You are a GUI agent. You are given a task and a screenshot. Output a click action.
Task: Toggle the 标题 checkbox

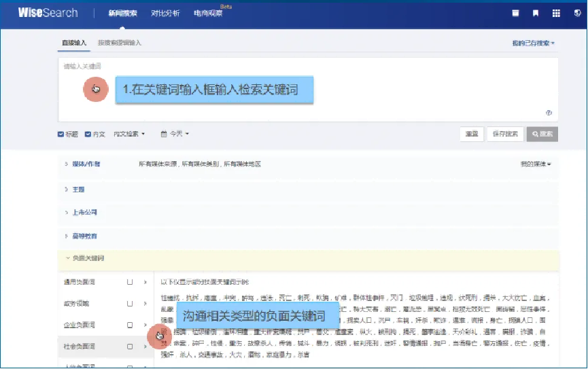pyautogui.click(x=61, y=135)
